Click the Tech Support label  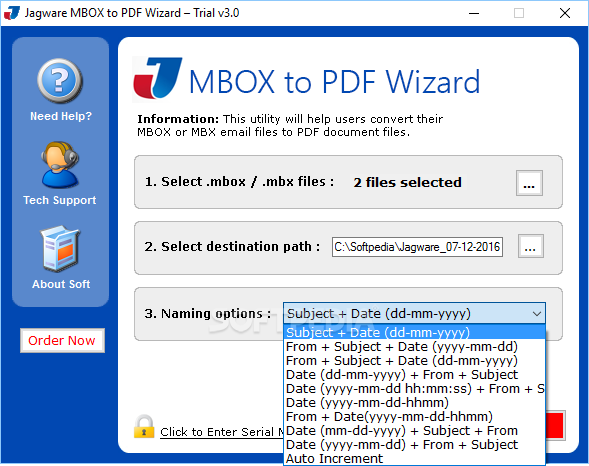[60, 200]
